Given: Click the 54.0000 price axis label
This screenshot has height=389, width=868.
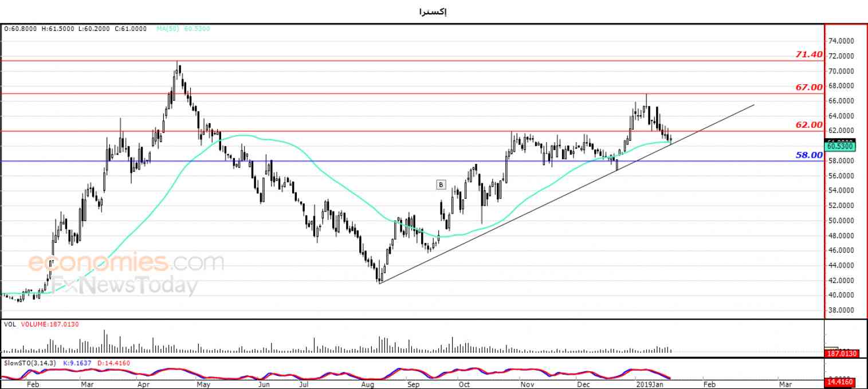Looking at the screenshot, I should (x=842, y=191).
